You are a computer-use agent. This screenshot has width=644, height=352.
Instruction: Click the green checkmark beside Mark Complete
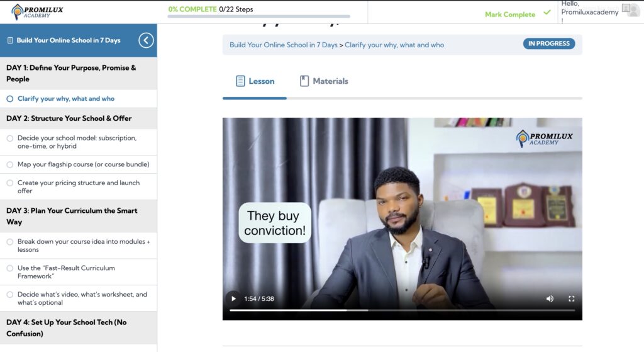tap(547, 13)
